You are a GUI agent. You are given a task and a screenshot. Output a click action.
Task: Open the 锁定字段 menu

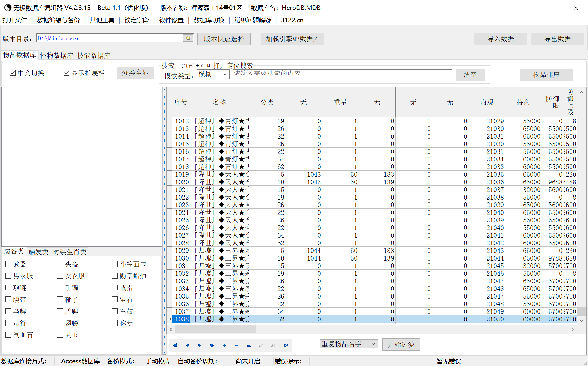click(x=137, y=20)
